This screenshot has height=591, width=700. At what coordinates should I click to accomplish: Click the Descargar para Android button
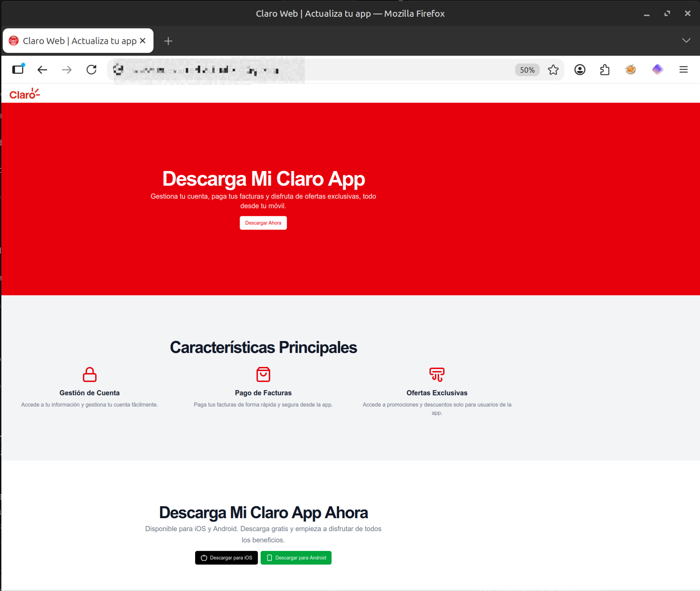click(x=296, y=558)
